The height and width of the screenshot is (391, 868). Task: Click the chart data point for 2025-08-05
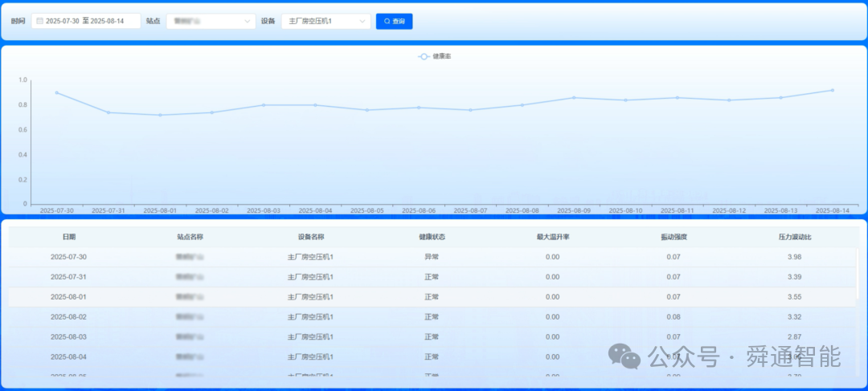pyautogui.click(x=367, y=110)
